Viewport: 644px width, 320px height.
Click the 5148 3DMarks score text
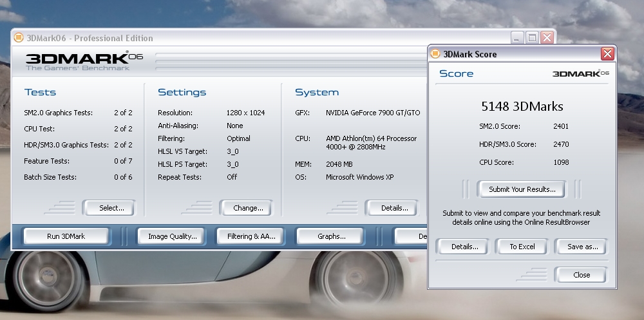click(x=522, y=106)
